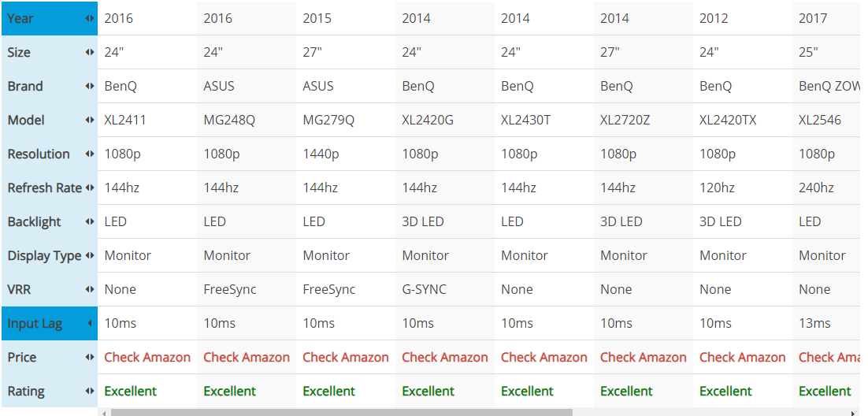Screen dimensions: 868x416
Task: Click the sort arrows beside Backlight
Action: click(90, 221)
